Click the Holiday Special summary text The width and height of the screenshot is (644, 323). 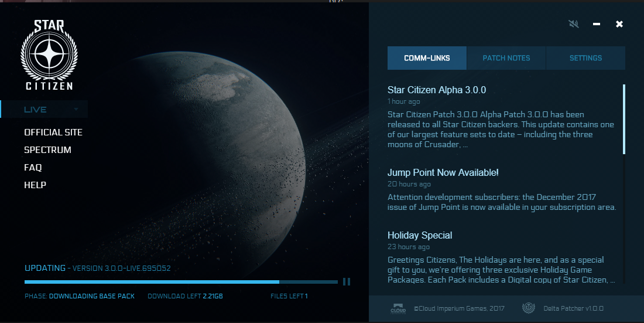pyautogui.click(x=502, y=270)
